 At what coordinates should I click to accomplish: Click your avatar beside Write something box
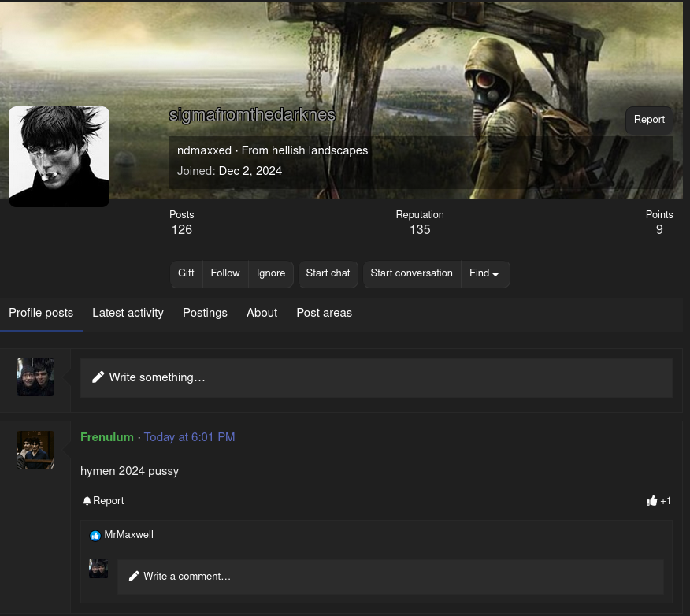(x=35, y=377)
